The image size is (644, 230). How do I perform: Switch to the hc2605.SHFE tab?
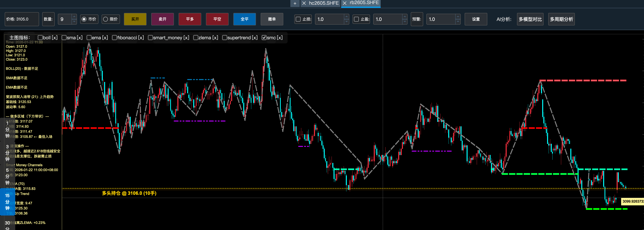(x=324, y=3)
